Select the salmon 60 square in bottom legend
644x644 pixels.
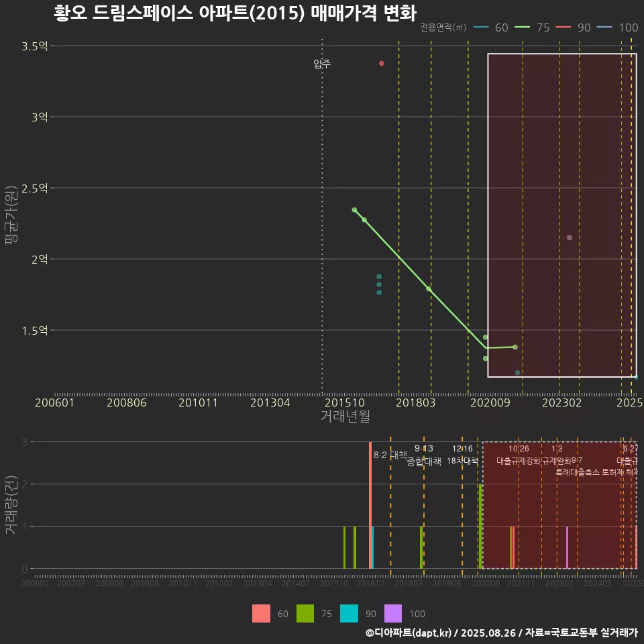261,614
